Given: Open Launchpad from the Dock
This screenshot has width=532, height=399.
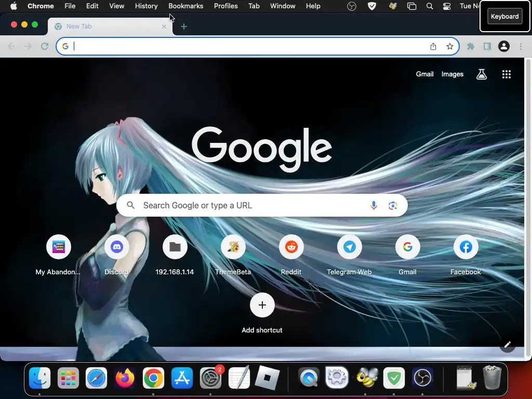Looking at the screenshot, I should [x=68, y=378].
